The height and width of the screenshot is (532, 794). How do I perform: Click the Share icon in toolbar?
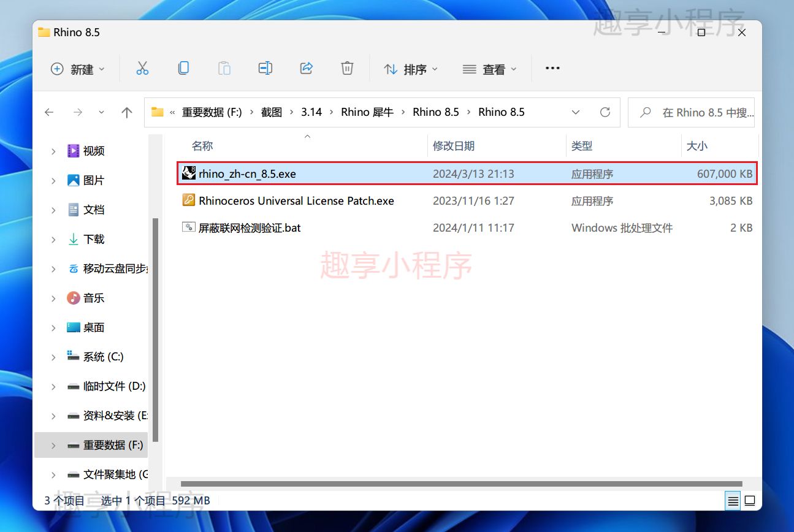(x=307, y=69)
